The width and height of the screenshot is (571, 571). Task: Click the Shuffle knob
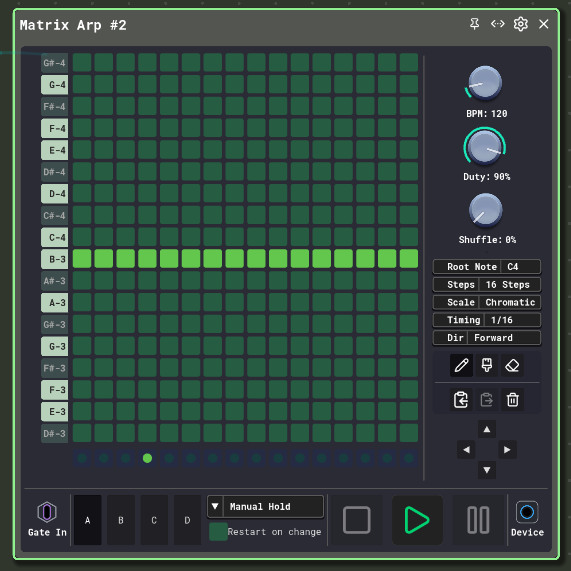(485, 210)
